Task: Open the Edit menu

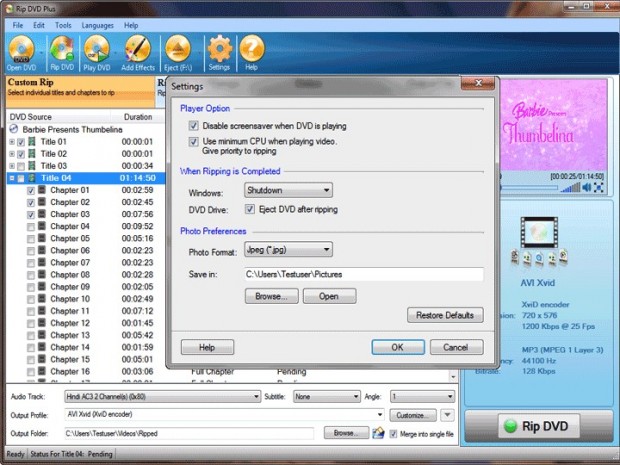Action: (39, 25)
